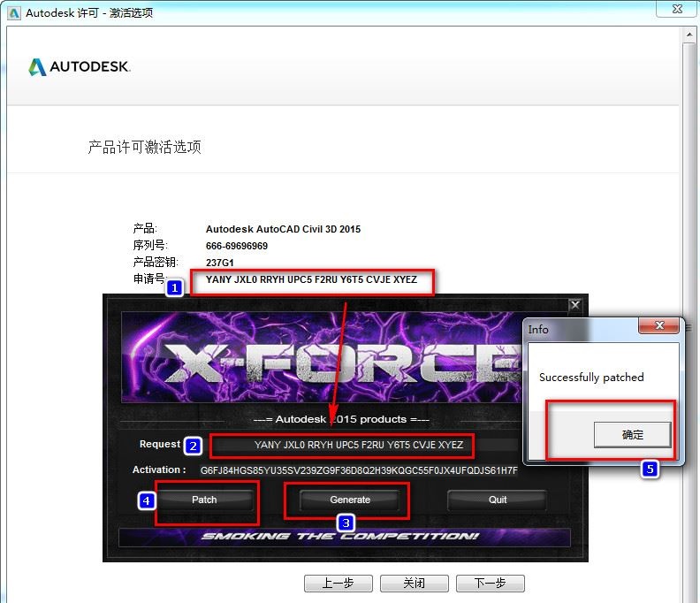The height and width of the screenshot is (603, 700).
Task: Click the Autodesk logo in the header
Action: coord(79,67)
